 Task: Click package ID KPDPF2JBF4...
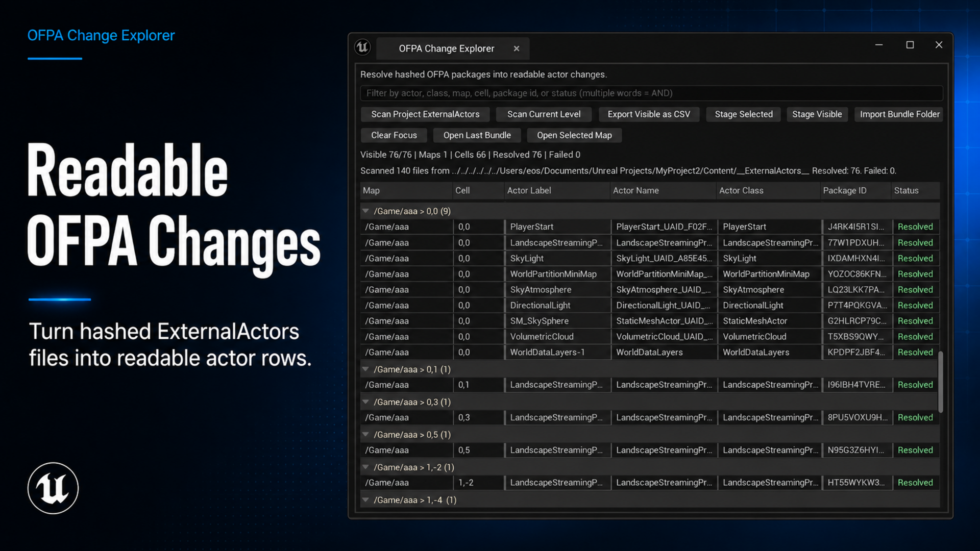(x=857, y=352)
